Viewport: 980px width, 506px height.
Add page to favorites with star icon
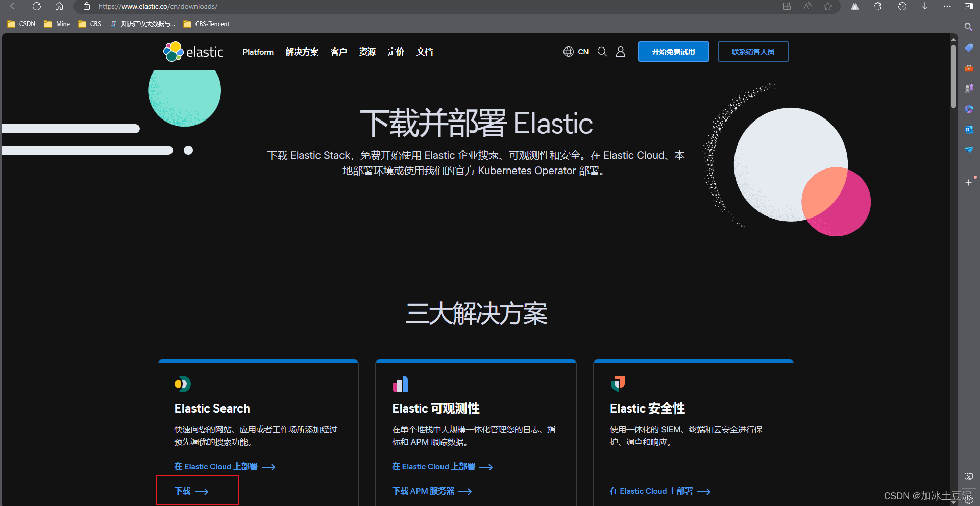pos(828,6)
